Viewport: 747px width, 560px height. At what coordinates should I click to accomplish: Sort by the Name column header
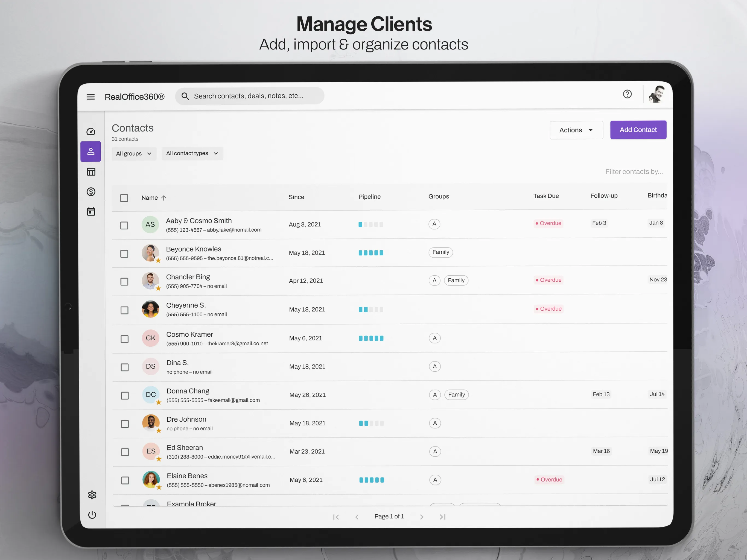point(150,198)
